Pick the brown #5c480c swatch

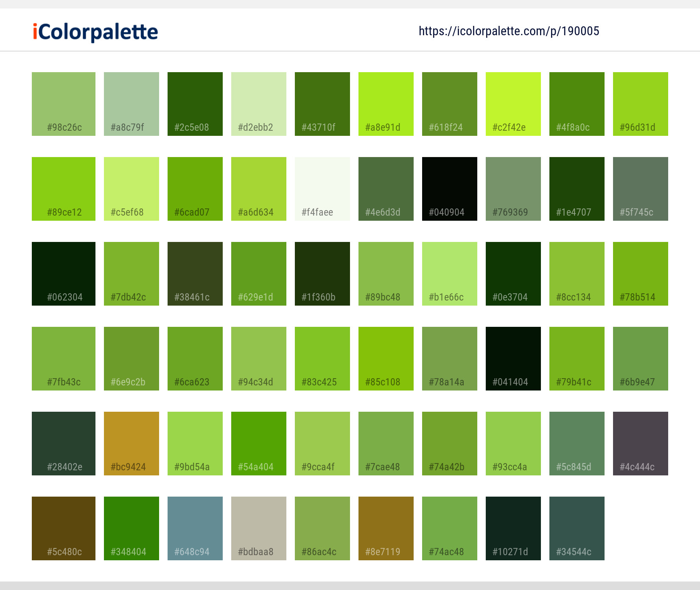[x=64, y=528]
